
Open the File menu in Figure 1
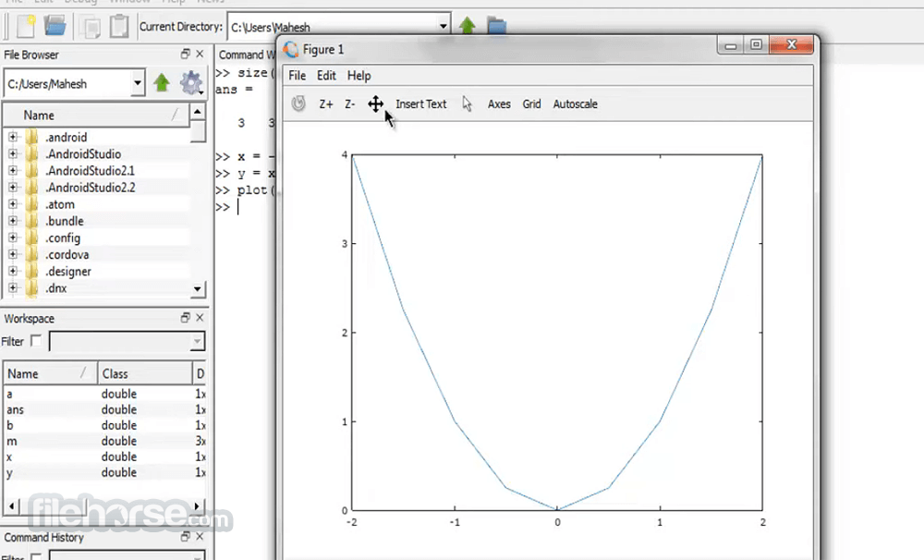click(x=297, y=76)
